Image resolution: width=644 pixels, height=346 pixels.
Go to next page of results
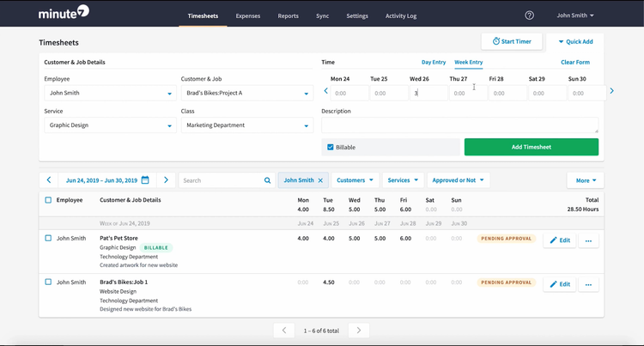pos(359,331)
